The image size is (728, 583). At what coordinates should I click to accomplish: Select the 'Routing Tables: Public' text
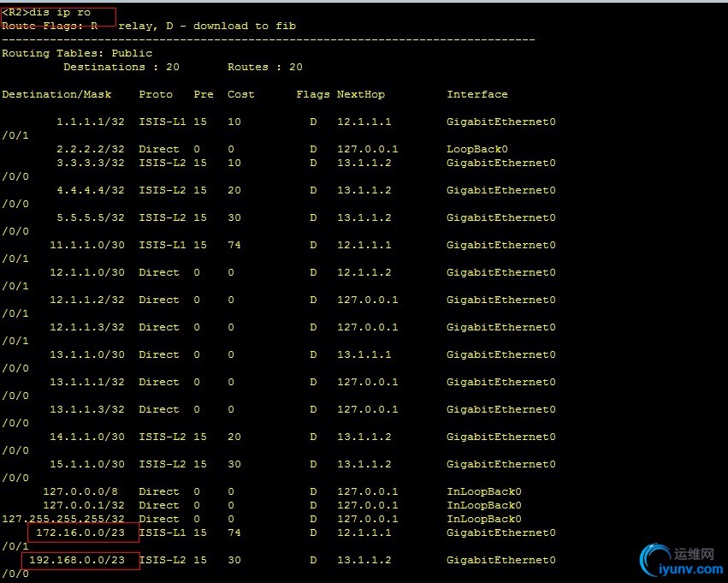coord(77,53)
